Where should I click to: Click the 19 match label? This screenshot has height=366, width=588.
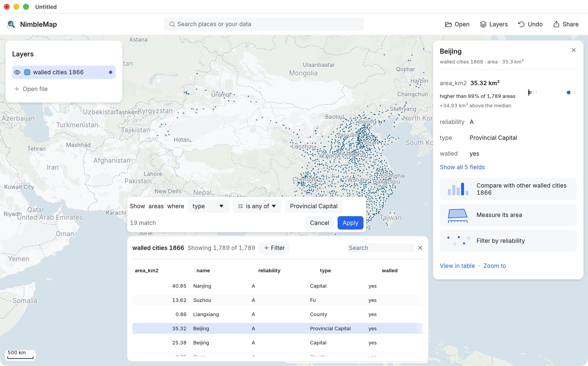(x=143, y=223)
